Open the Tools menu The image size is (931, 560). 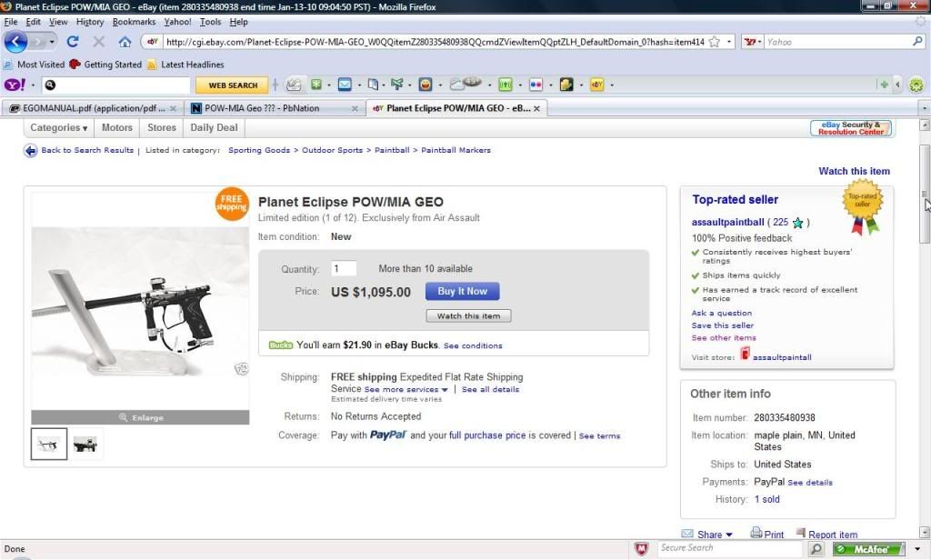click(210, 22)
